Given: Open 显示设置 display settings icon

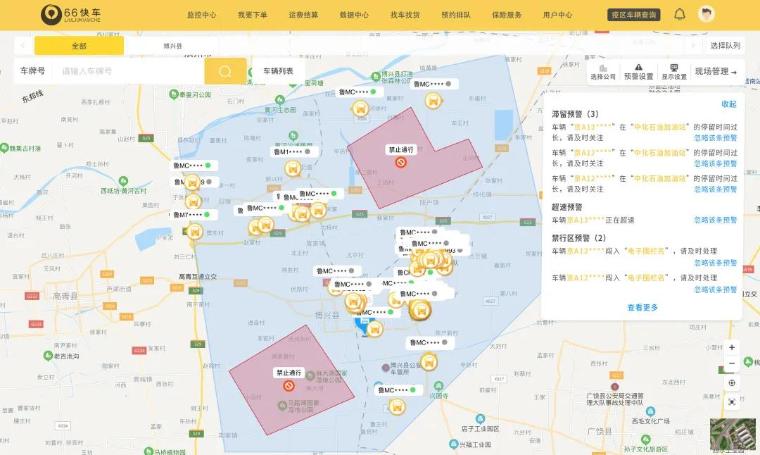Looking at the screenshot, I should pos(674,70).
